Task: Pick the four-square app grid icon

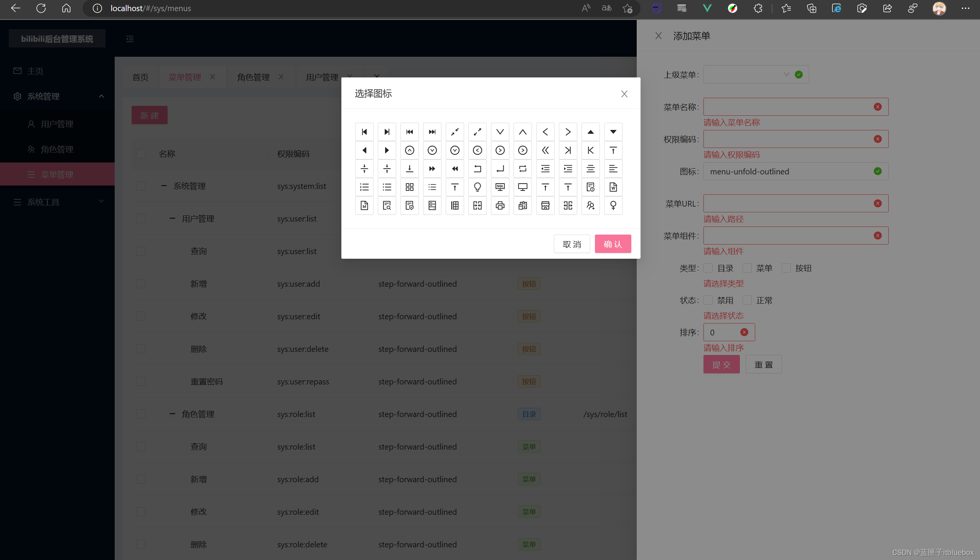Action: 409,187
